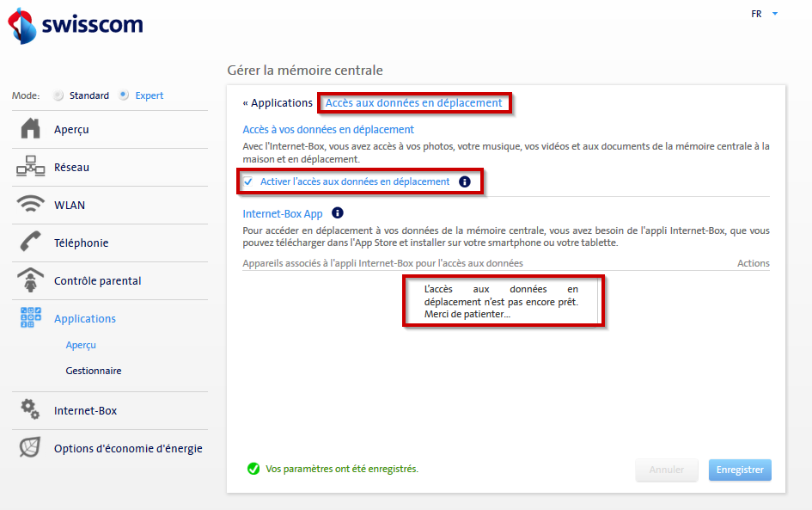Open Téléphonie via the phone icon
The height and width of the screenshot is (510, 812).
pos(31,242)
